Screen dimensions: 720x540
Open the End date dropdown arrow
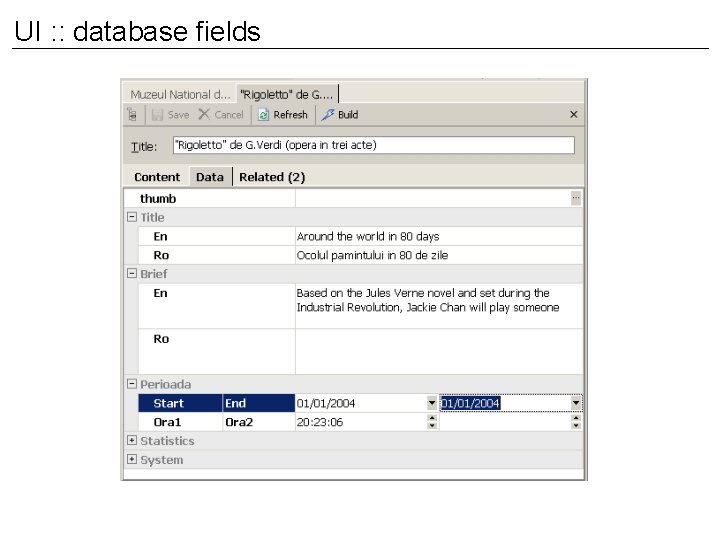[x=576, y=403]
